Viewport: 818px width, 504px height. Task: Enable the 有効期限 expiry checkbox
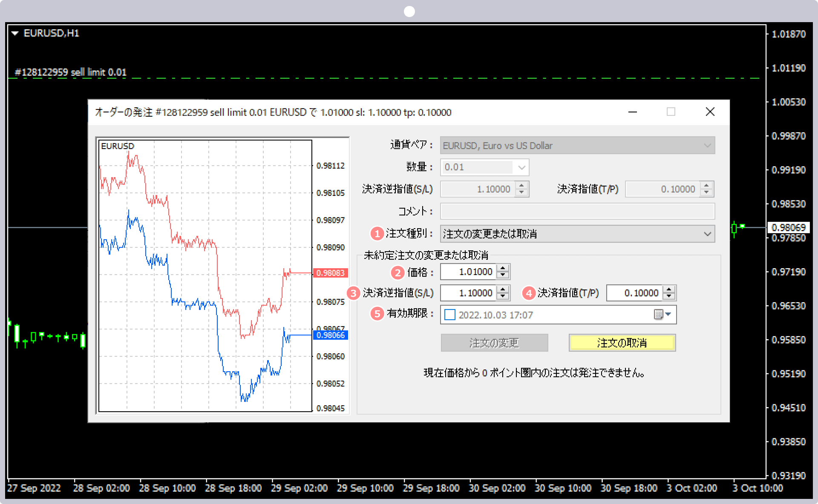pos(450,315)
